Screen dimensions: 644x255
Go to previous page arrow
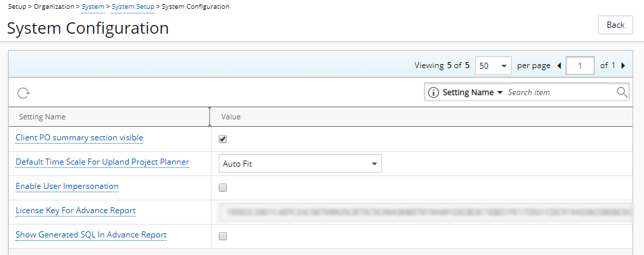(559, 65)
